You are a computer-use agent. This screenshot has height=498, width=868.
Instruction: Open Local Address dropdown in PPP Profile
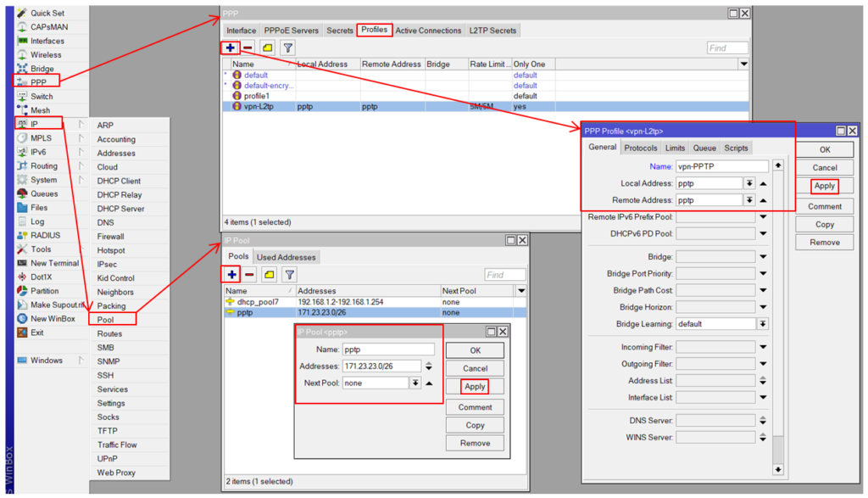click(749, 183)
